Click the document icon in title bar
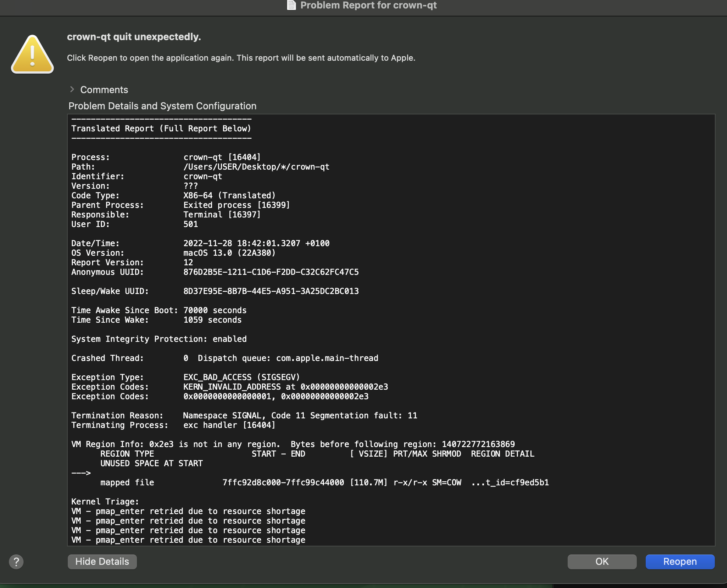 point(291,5)
